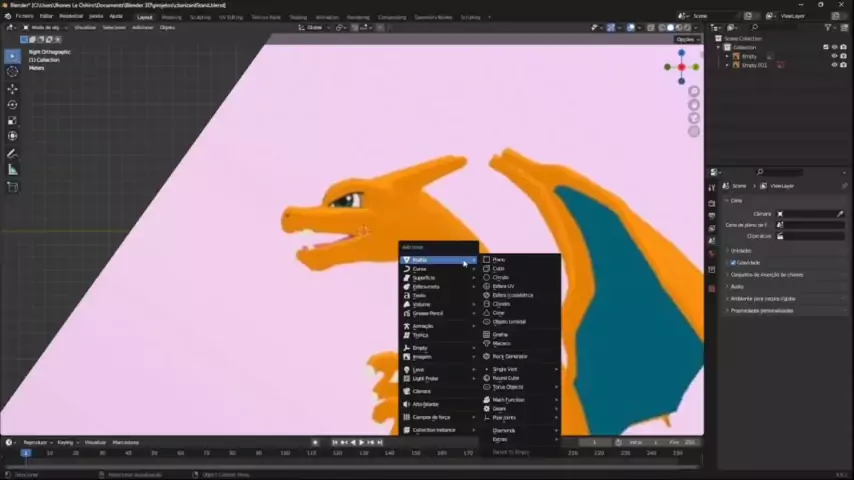Select the Cursor tool in left toolbar
This screenshot has width=854, height=480.
[13, 72]
